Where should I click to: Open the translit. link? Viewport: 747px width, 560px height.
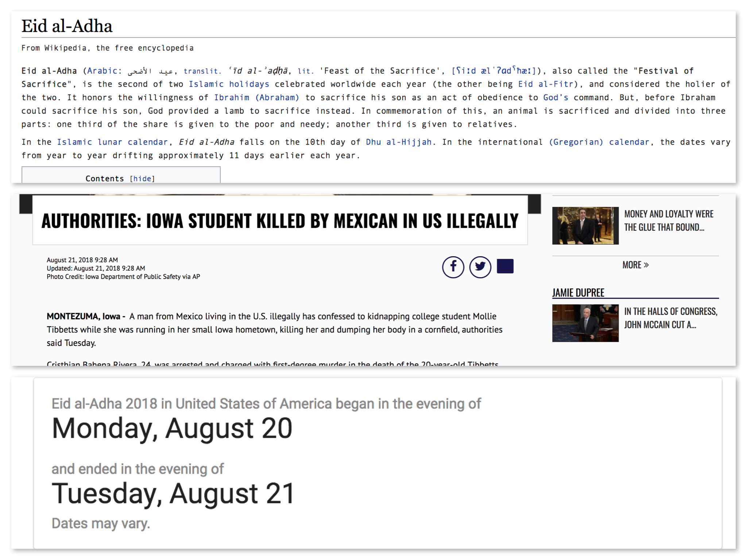point(202,71)
